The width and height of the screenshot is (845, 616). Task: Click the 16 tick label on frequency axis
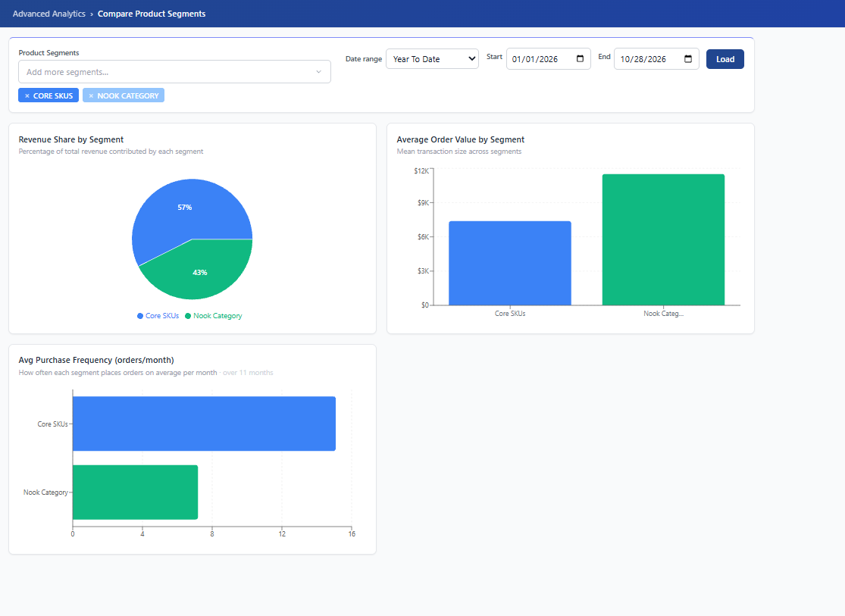[x=352, y=534]
